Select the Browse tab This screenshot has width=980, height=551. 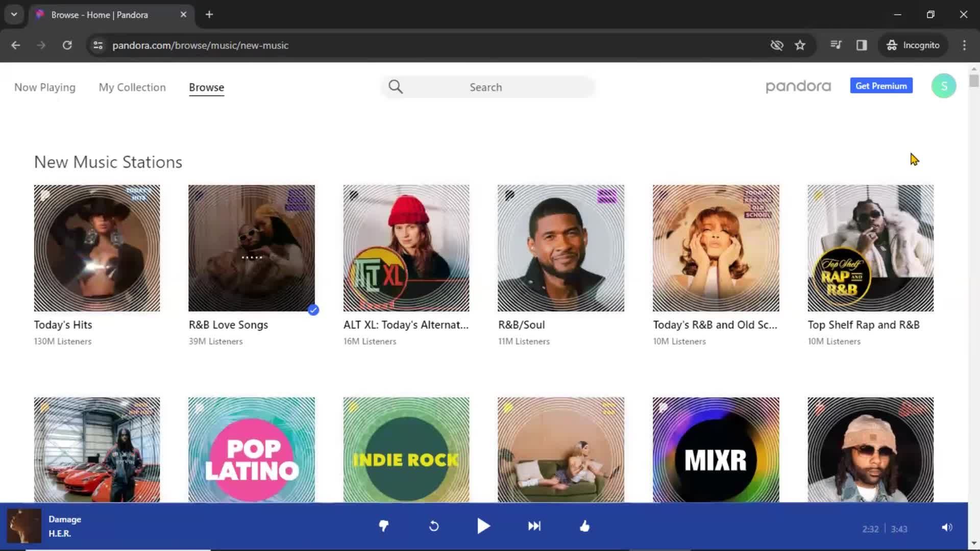pos(206,87)
